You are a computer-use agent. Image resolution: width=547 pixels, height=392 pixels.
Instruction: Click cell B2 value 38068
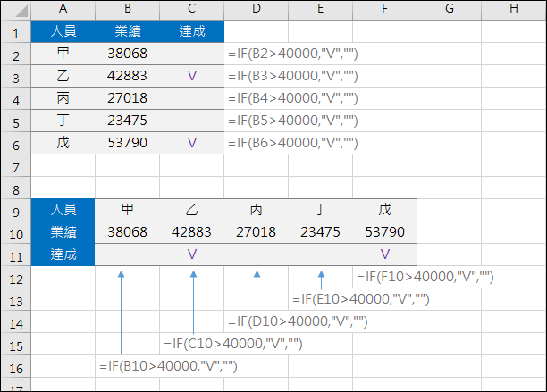click(127, 54)
